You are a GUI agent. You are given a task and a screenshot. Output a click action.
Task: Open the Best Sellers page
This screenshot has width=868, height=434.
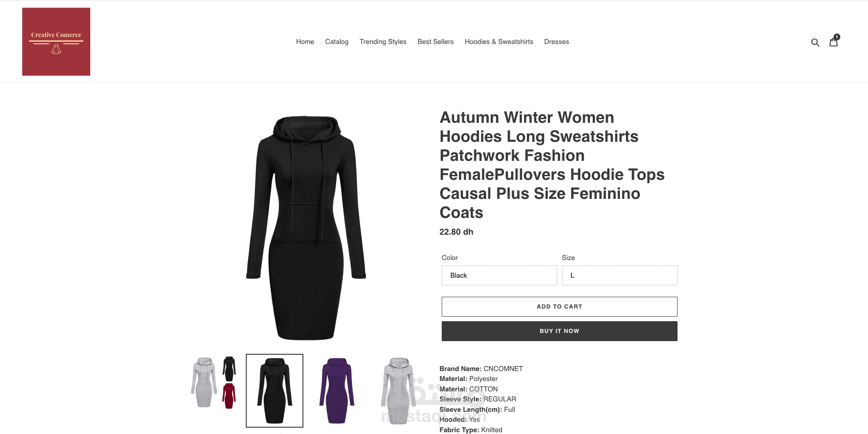pos(436,42)
